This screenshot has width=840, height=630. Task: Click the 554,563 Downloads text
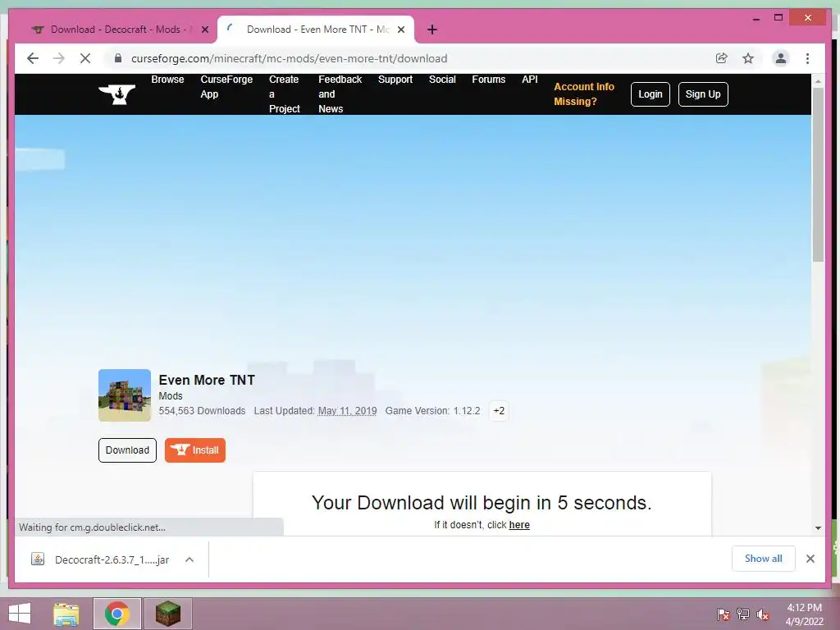(x=202, y=411)
